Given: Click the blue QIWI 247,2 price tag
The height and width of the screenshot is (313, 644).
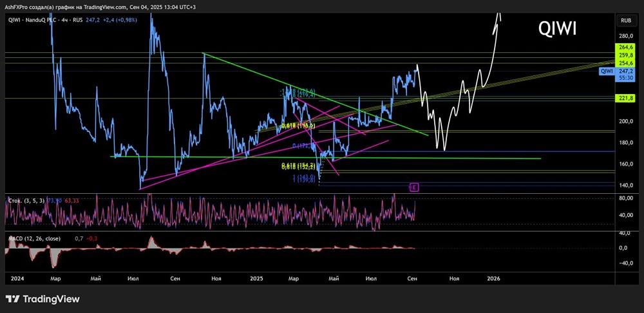Looking at the screenshot, I should coord(618,71).
